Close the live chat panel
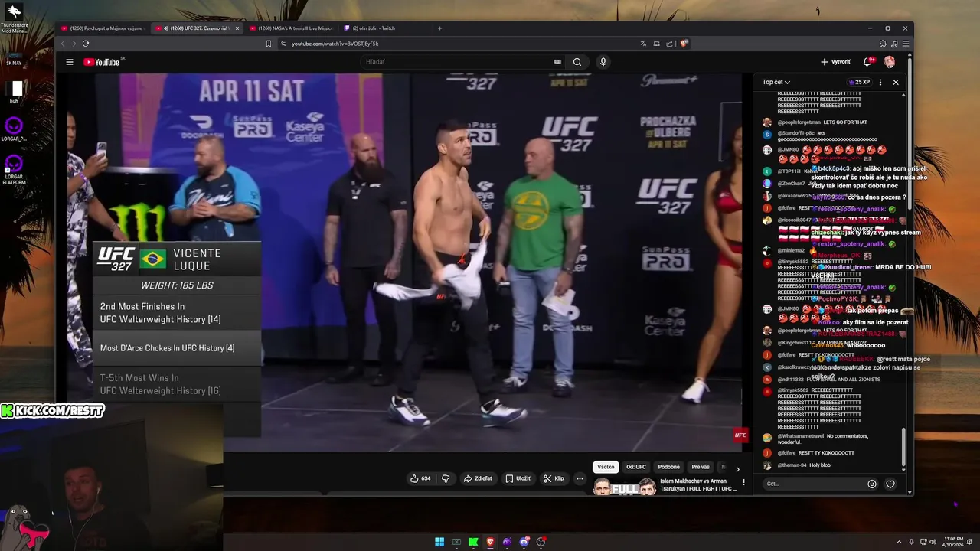 tap(896, 82)
